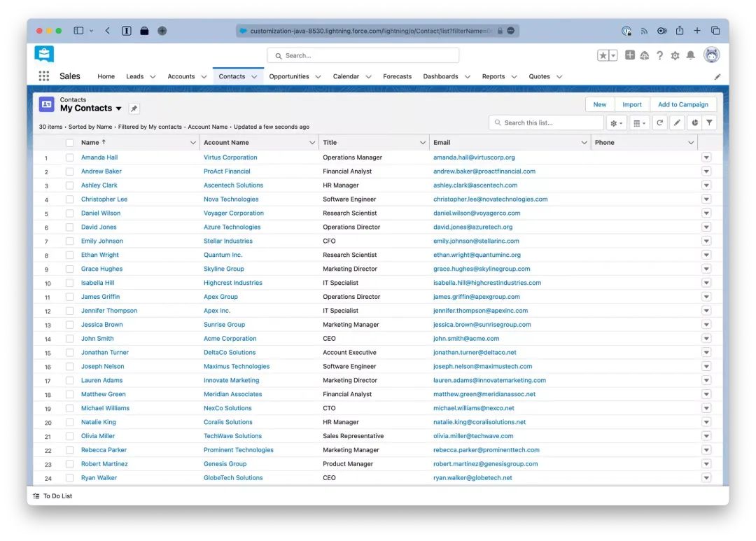Tick the Lauren Adams row checkbox
Image resolution: width=756 pixels, height=541 pixels.
(x=69, y=381)
